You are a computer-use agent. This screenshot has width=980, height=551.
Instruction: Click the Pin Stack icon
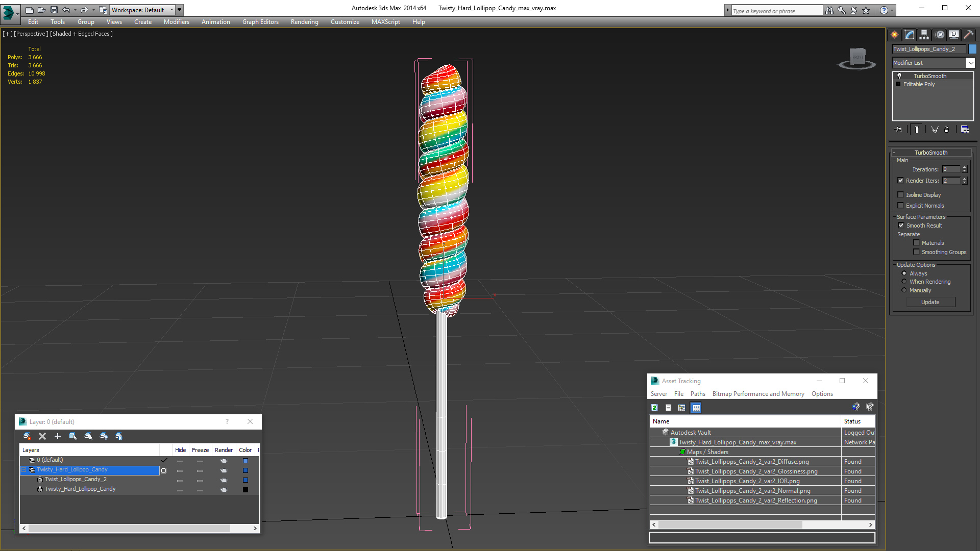899,130
